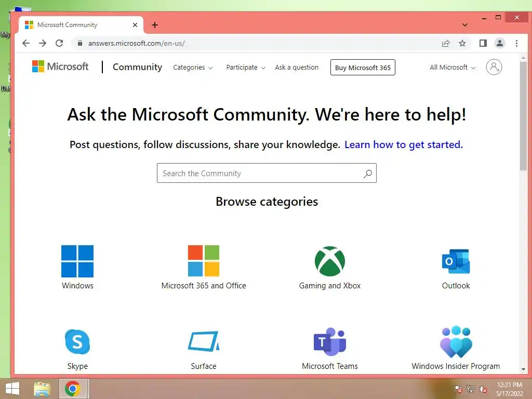Image resolution: width=532 pixels, height=399 pixels.
Task: Open the Action Center flag icon
Action: (458, 389)
